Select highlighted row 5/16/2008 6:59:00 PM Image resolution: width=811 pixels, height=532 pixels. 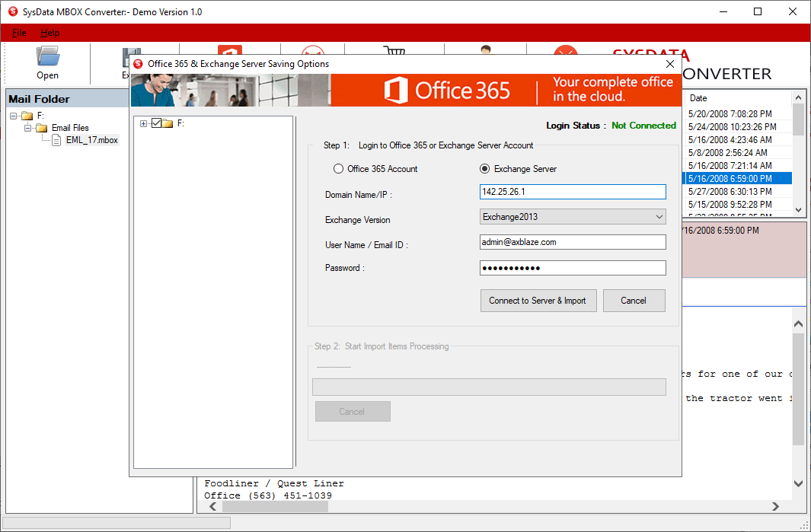[x=738, y=178]
